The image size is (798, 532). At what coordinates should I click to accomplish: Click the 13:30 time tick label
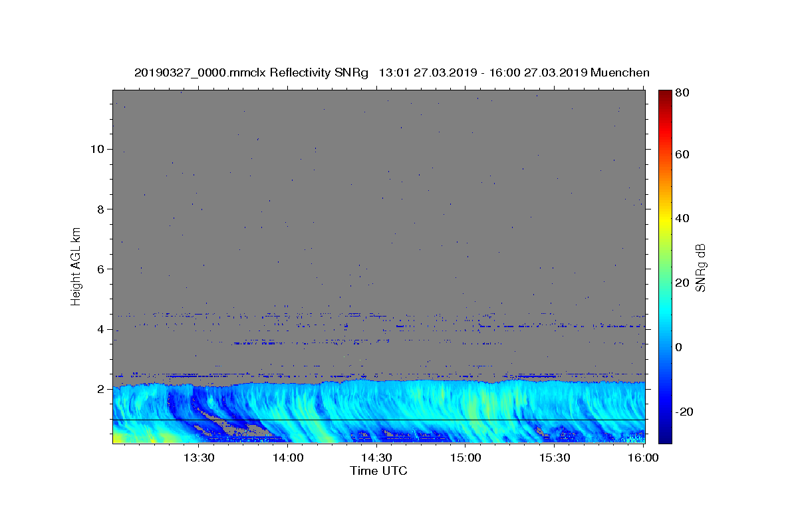[199, 458]
